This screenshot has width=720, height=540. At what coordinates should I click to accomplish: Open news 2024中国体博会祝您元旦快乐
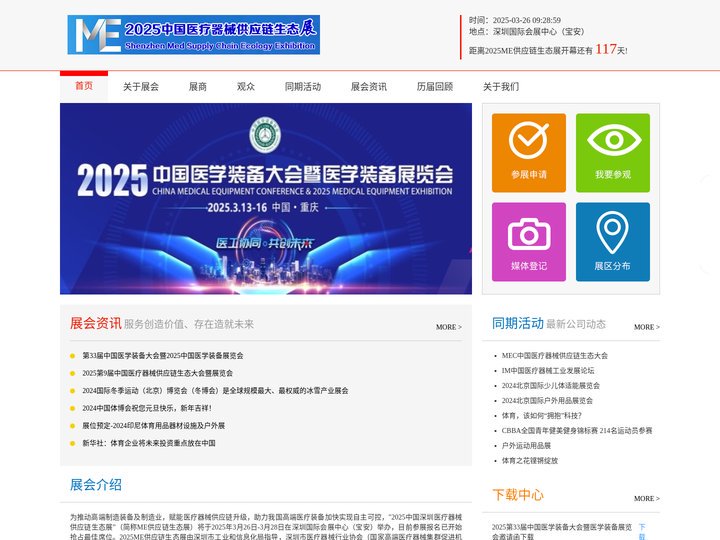pyautogui.click(x=147, y=408)
